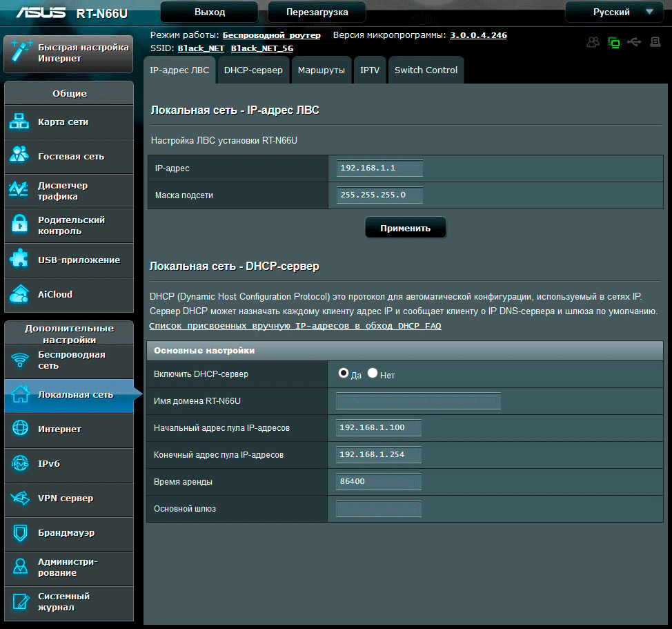Click the subnet mask field 255.255.255.0
Image resolution: width=672 pixels, height=629 pixels.
379,195
